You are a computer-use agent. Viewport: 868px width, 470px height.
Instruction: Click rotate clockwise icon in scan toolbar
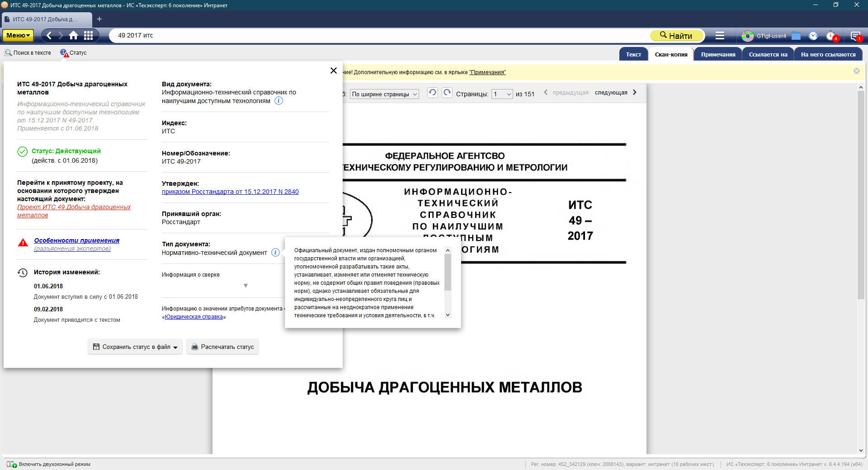point(447,93)
